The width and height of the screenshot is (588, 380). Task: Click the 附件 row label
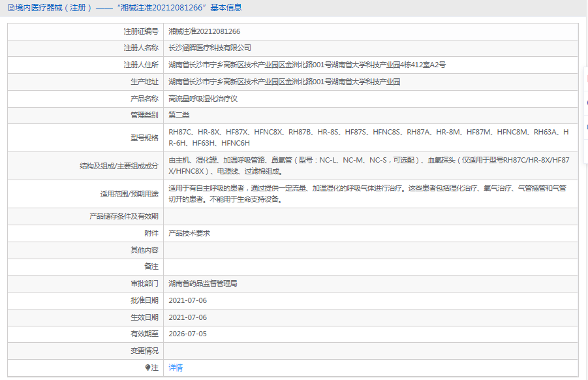click(x=151, y=233)
